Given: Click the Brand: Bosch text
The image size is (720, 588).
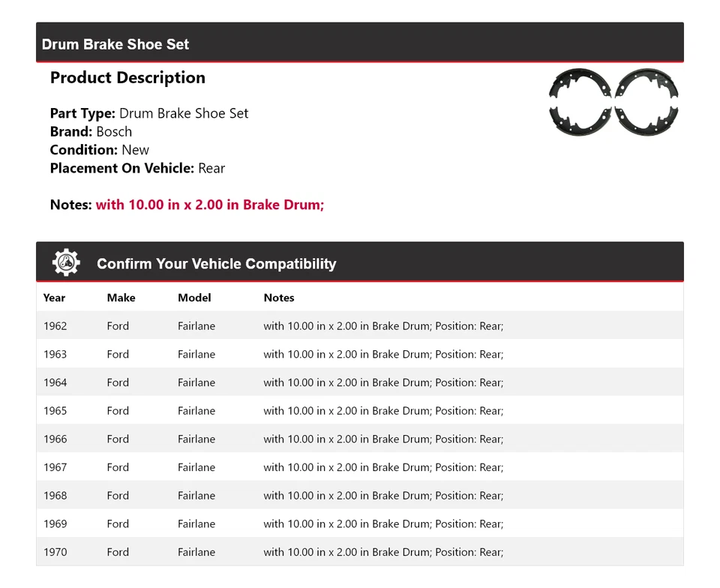Looking at the screenshot, I should click(x=91, y=132).
